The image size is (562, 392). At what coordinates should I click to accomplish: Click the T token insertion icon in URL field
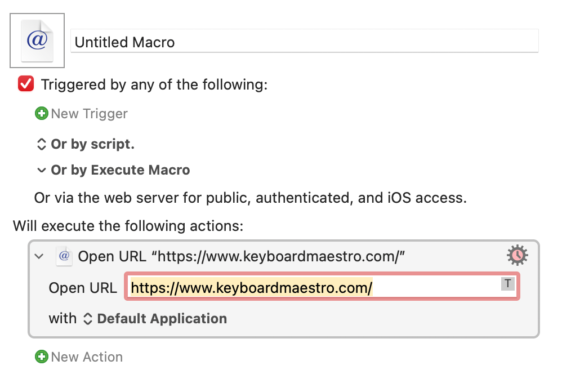tap(508, 284)
